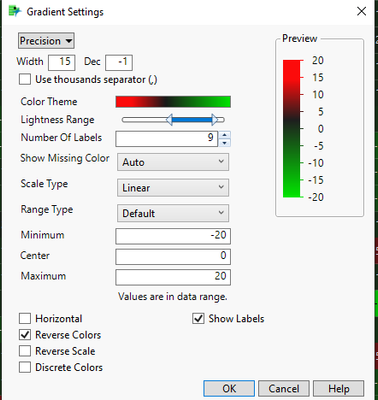Turn on Discrete Colors

pos(25,367)
